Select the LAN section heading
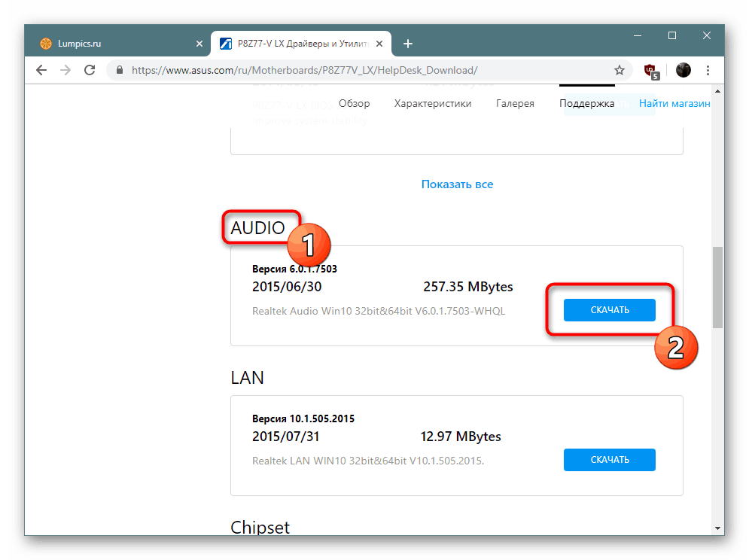 (247, 378)
